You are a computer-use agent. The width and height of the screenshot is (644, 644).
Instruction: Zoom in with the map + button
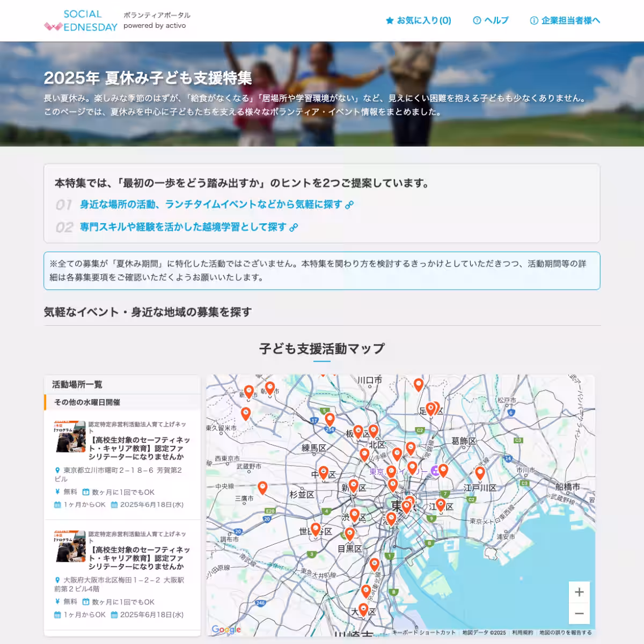(x=580, y=592)
